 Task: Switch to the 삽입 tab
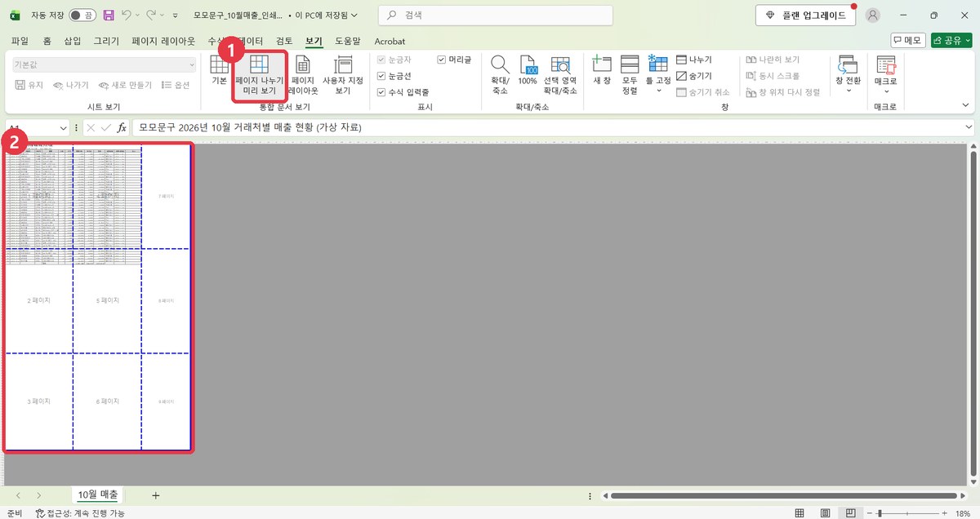[x=73, y=41]
